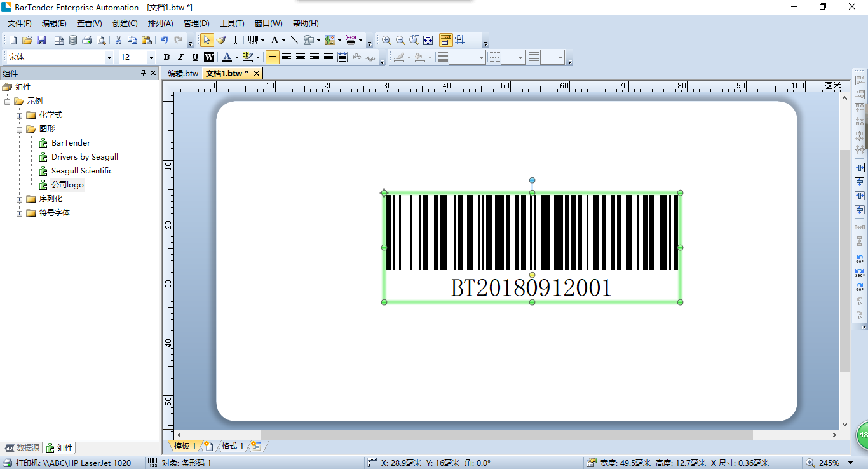Open print preview from toolbar
Viewport: 868px width, 469px height.
tap(101, 40)
